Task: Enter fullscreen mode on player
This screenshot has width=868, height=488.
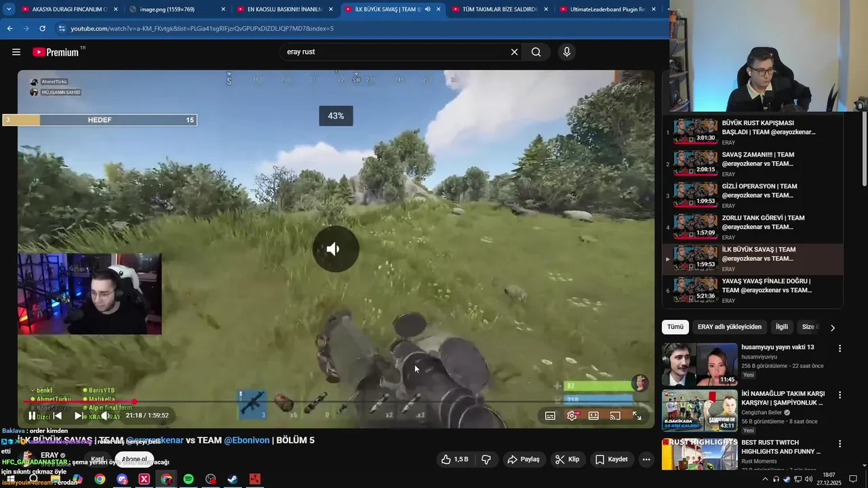Action: coord(637,415)
